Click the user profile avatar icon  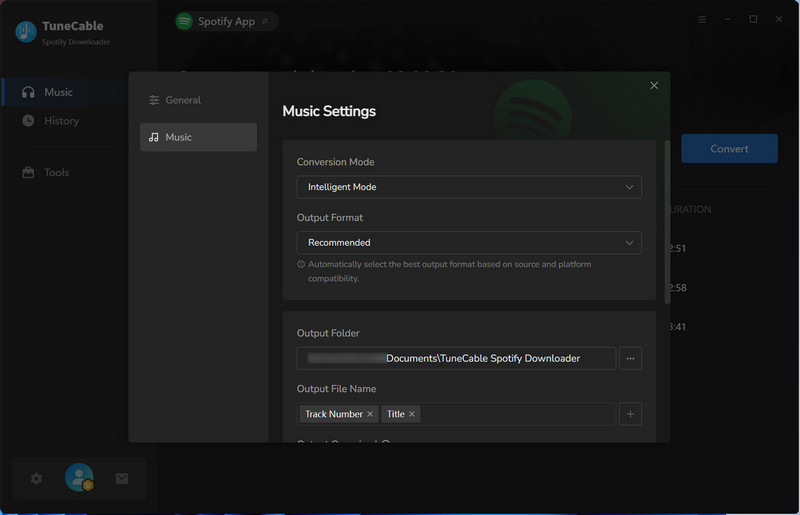79,478
